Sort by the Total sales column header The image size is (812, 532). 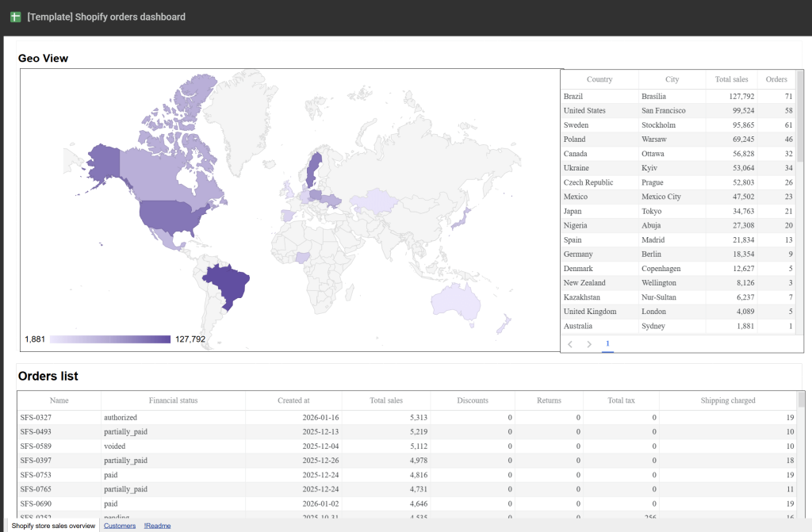click(386, 400)
